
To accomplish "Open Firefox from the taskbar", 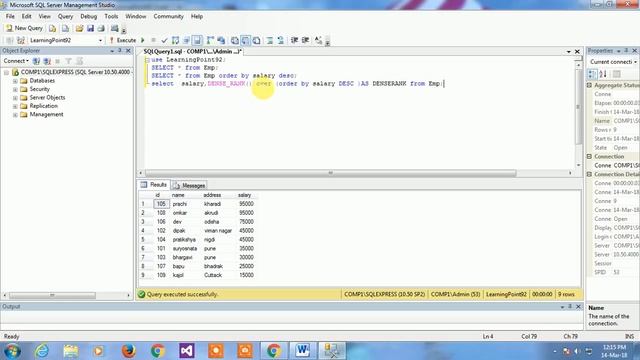I will click(x=128, y=351).
